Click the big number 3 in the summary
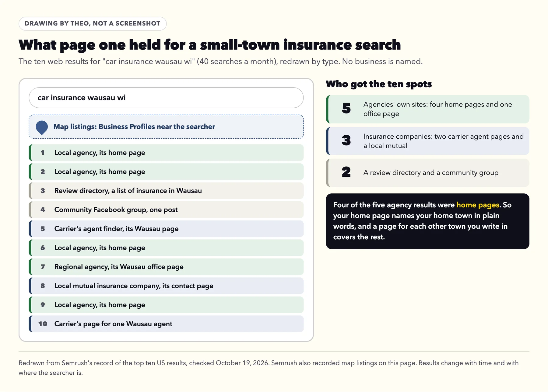The width and height of the screenshot is (548, 392). (x=346, y=140)
